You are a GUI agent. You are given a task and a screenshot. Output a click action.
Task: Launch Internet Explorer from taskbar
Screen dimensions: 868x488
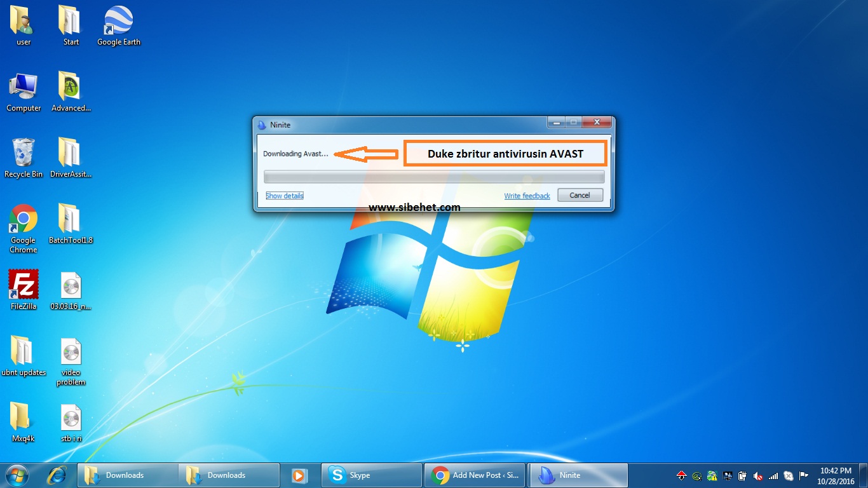tap(58, 475)
